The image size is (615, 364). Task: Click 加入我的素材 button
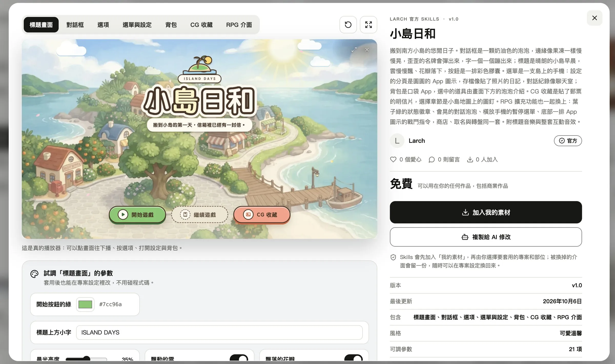coord(486,212)
